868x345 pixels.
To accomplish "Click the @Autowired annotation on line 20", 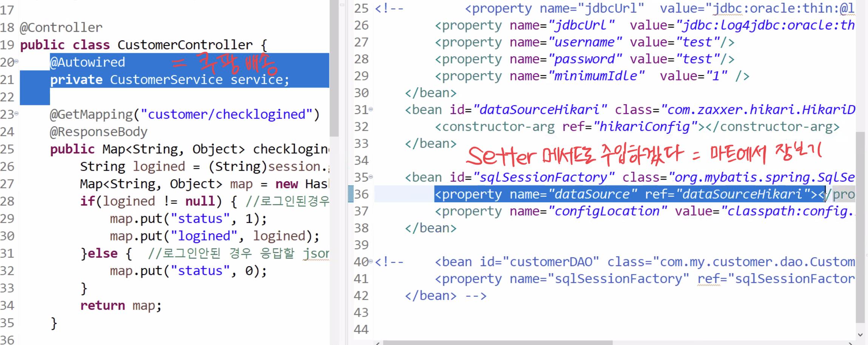I will pos(88,62).
